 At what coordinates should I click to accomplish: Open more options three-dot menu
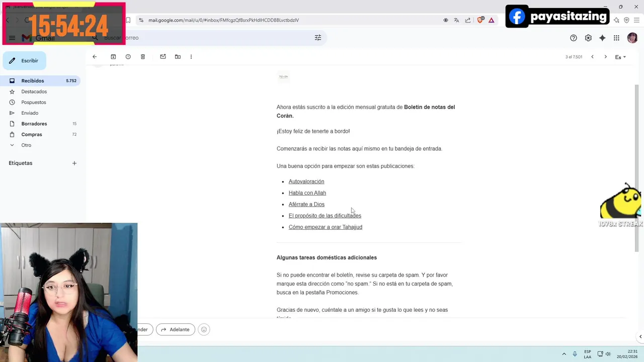tap(191, 57)
